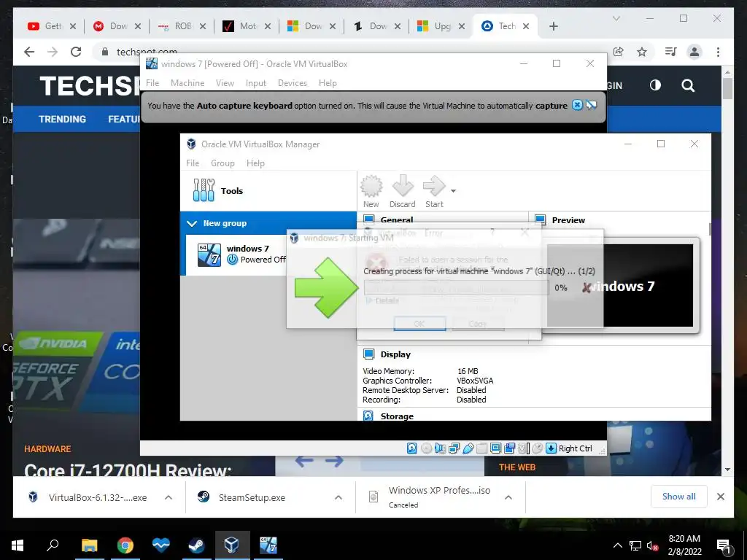The width and height of the screenshot is (747, 560).
Task: Bookmark this page with the star icon
Action: click(x=642, y=52)
